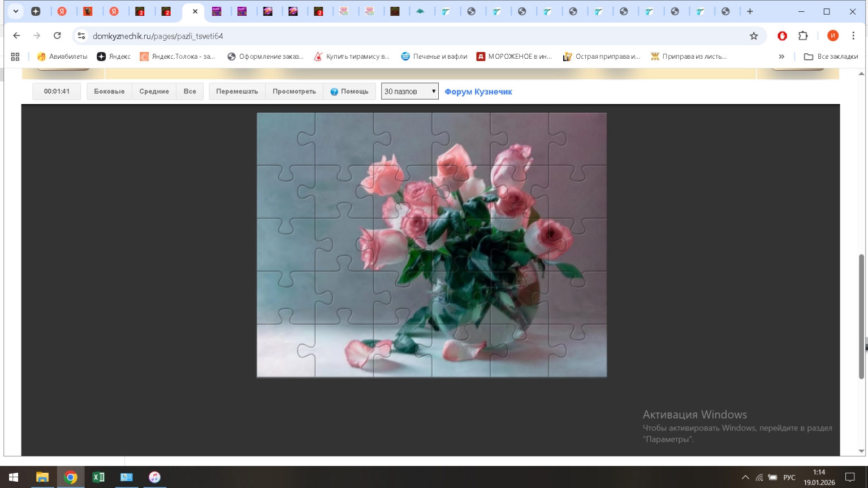868x488 pixels.
Task: Open the tab search chevron
Action: tap(16, 11)
